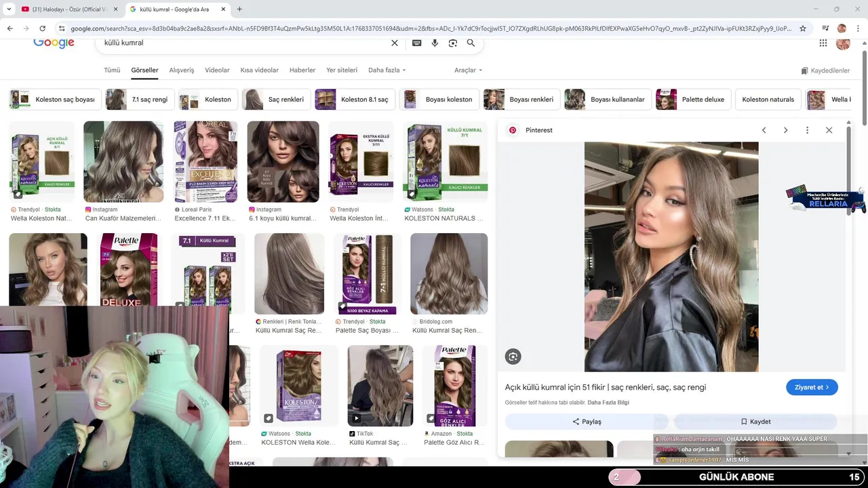Start voice search with the microphone

click(435, 43)
